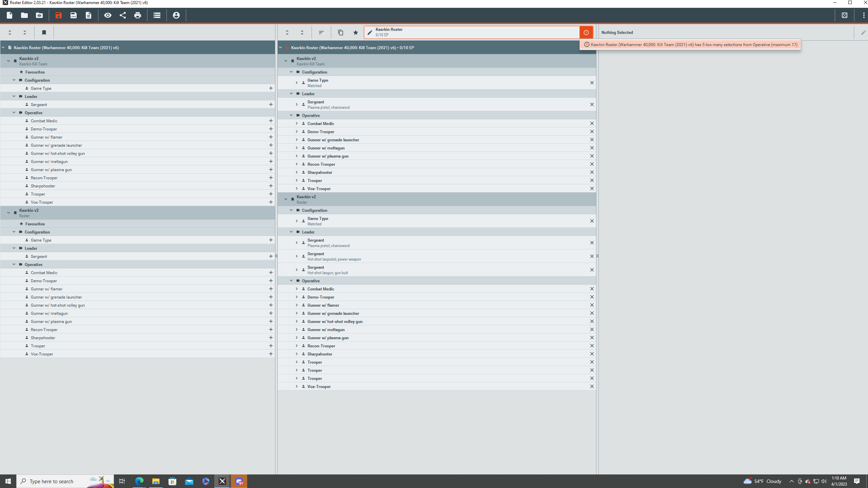Click the red validation error icon
This screenshot has height=488, width=868.
[586, 33]
